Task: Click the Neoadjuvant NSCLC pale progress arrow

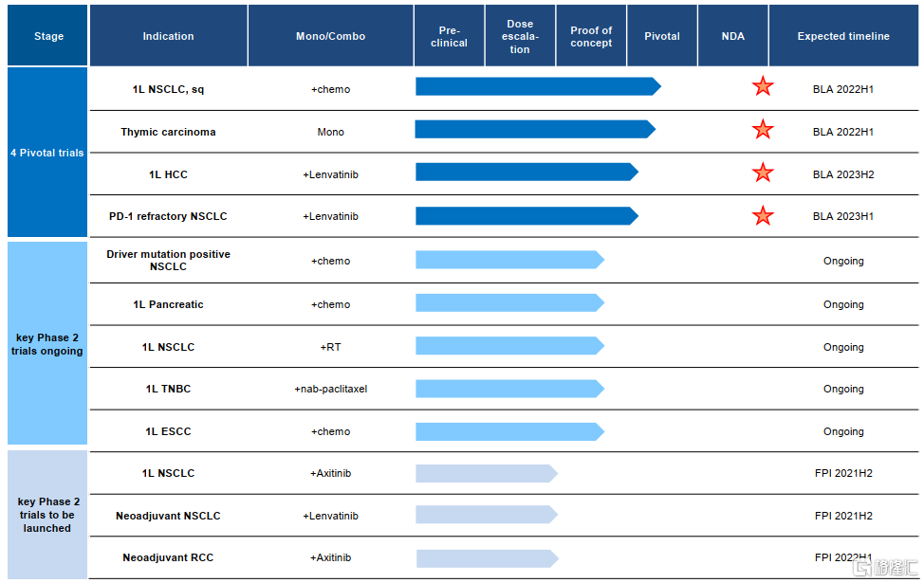Action: tap(486, 515)
